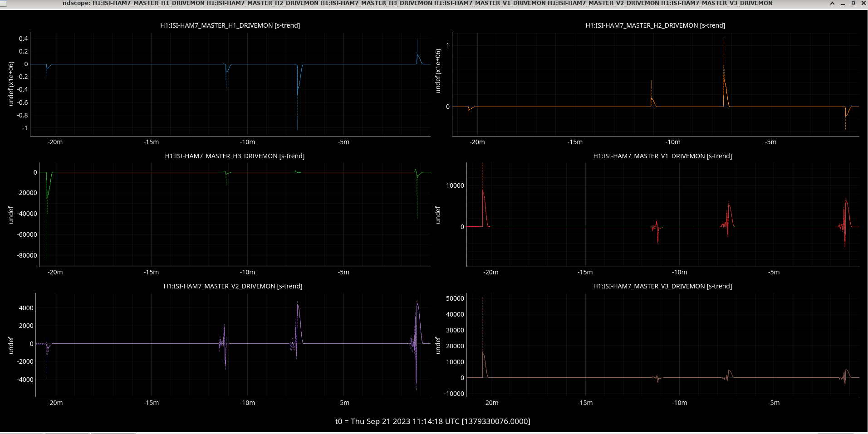868x434 pixels.
Task: Click the 4000 value on V2 plot y-axis
Action: pos(26,308)
